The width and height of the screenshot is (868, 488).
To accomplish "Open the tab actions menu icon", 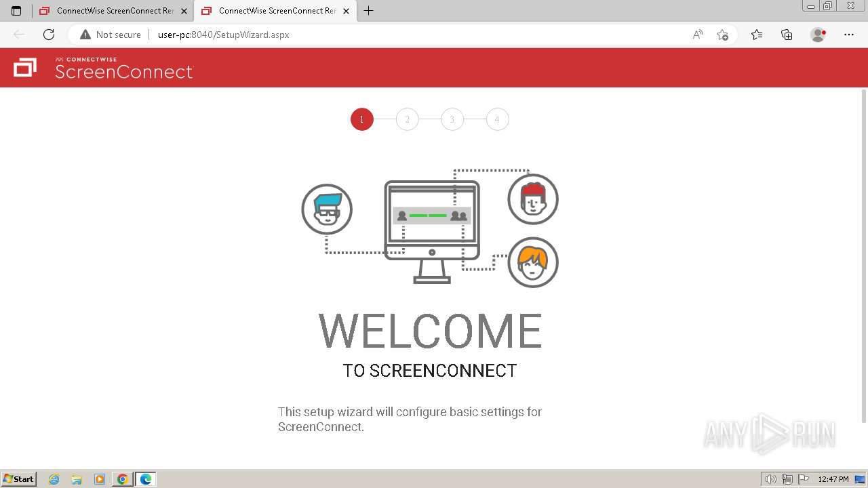I will tap(16, 11).
